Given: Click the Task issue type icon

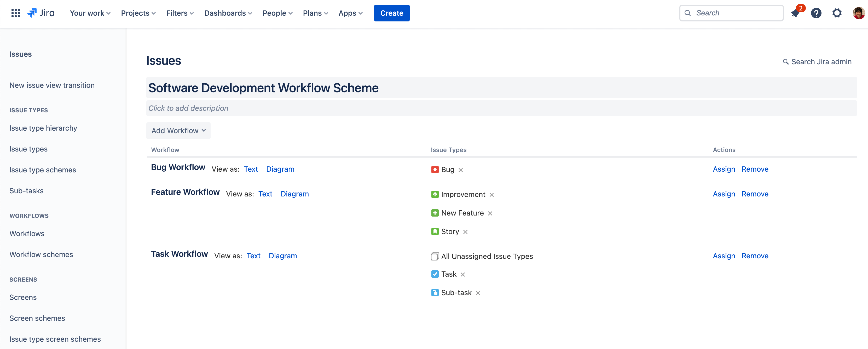Looking at the screenshot, I should pyautogui.click(x=435, y=274).
